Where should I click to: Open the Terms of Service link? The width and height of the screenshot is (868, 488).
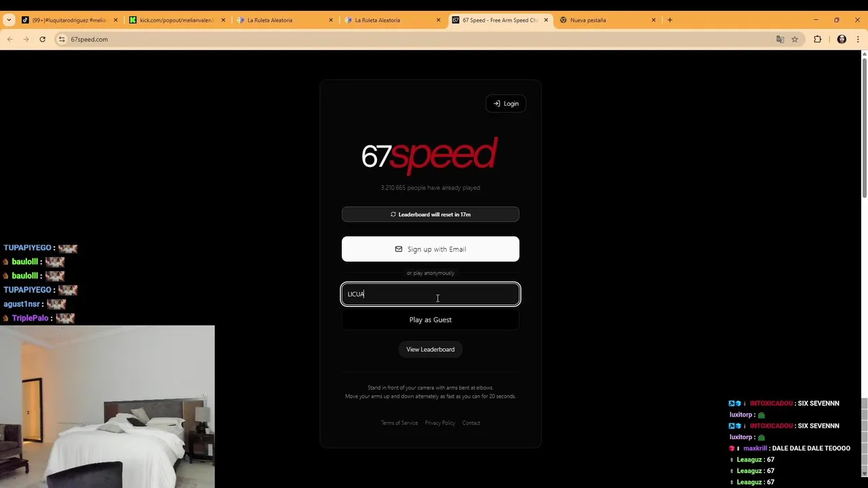pos(399,423)
